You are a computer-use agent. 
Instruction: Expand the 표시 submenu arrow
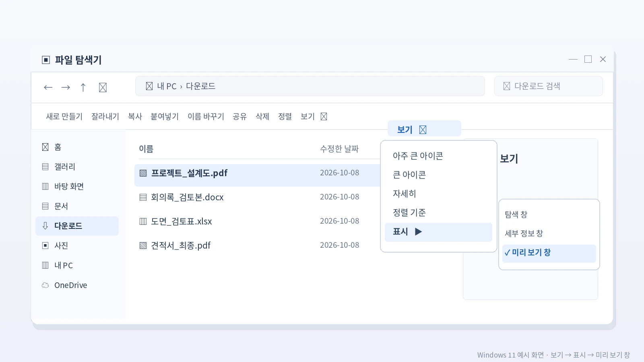419,232
